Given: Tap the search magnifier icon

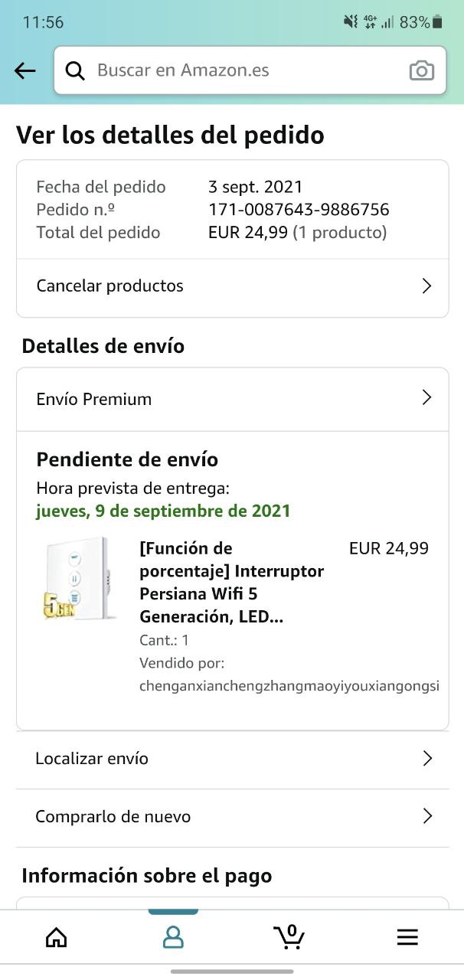Looking at the screenshot, I should pos(75,71).
